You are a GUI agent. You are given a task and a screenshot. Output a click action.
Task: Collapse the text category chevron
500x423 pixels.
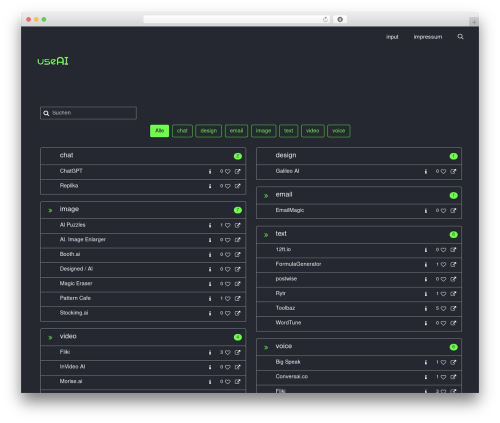[266, 235]
